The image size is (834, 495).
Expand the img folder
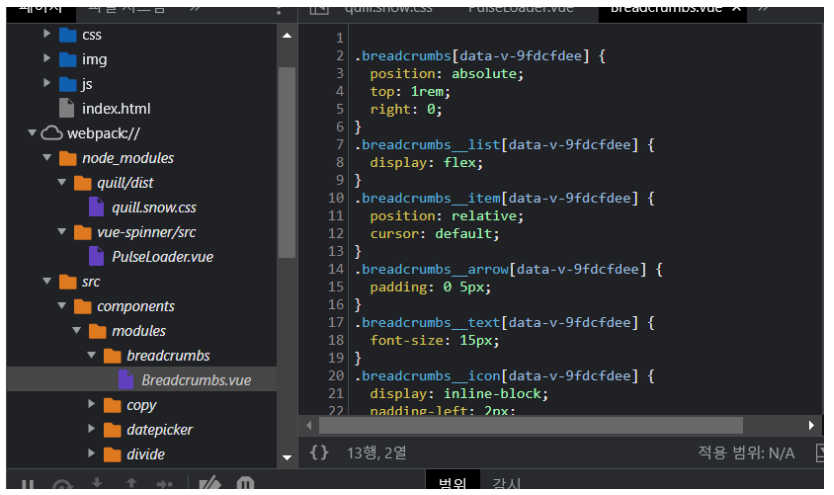pos(47,58)
